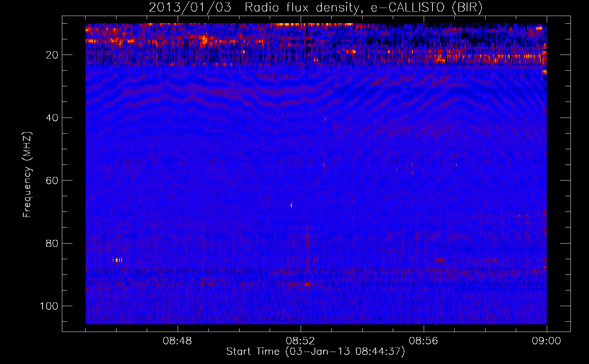The image size is (589, 364).
Task: Click the '08:56' time tick label
Action: [x=424, y=341]
